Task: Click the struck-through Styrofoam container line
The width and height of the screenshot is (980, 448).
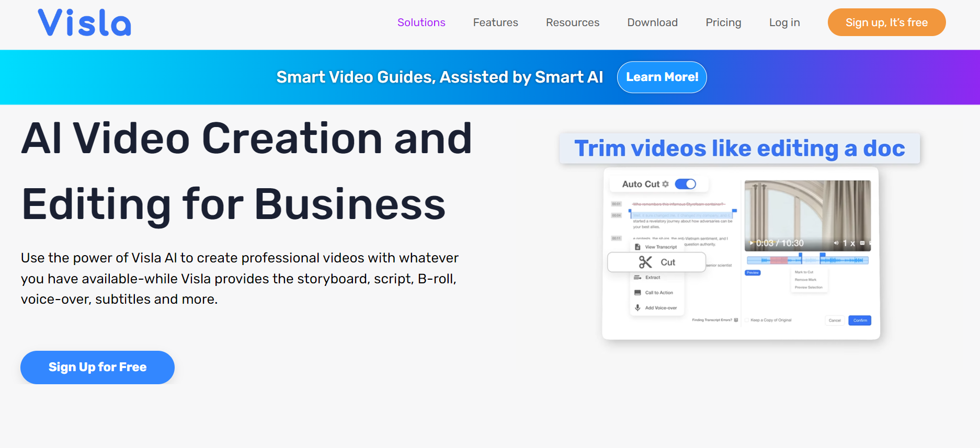Action: point(678,204)
